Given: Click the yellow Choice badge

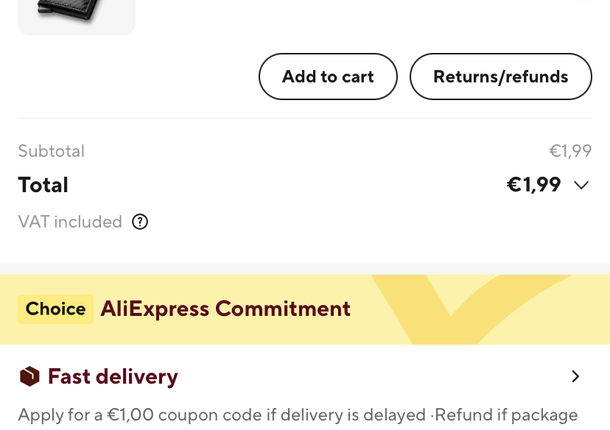Looking at the screenshot, I should [55, 309].
